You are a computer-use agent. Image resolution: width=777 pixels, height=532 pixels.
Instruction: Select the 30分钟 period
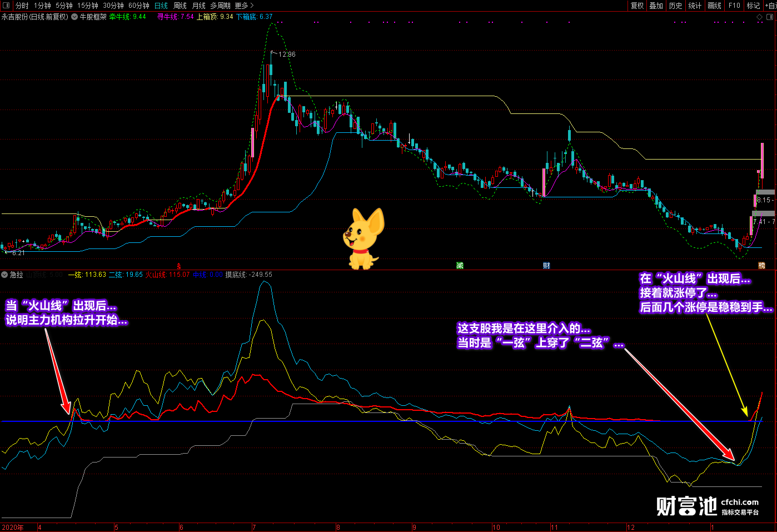pyautogui.click(x=113, y=6)
